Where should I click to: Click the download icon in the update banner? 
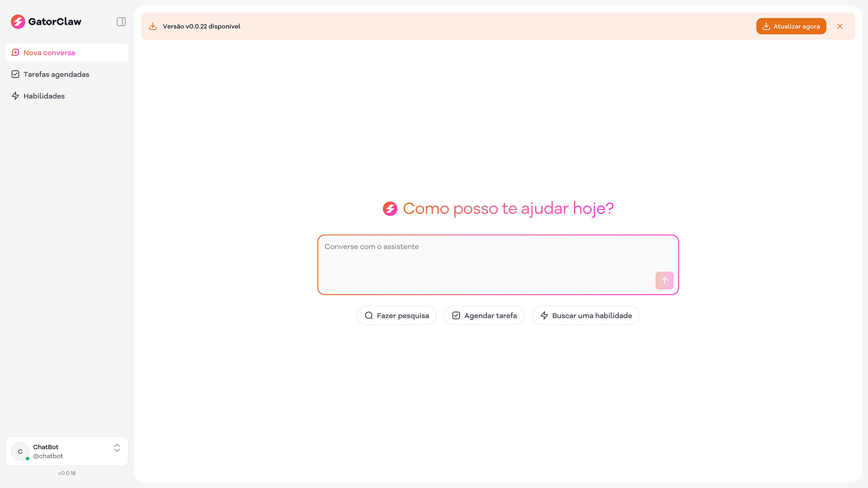153,26
